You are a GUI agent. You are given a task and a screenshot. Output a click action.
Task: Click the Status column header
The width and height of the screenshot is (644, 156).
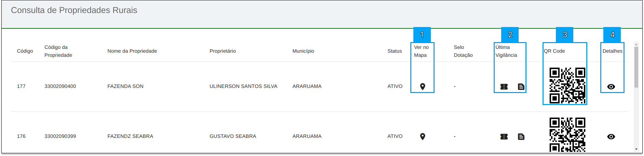(x=395, y=51)
